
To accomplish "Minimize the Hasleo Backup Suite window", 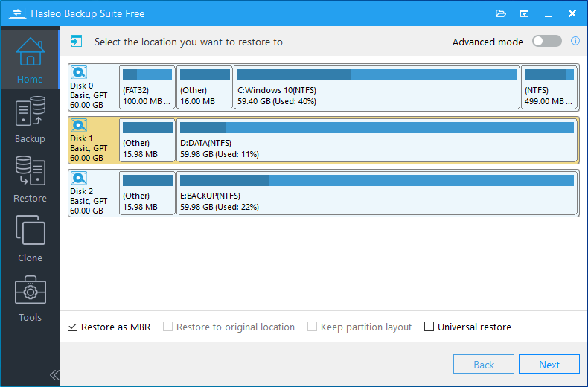I will [549, 14].
